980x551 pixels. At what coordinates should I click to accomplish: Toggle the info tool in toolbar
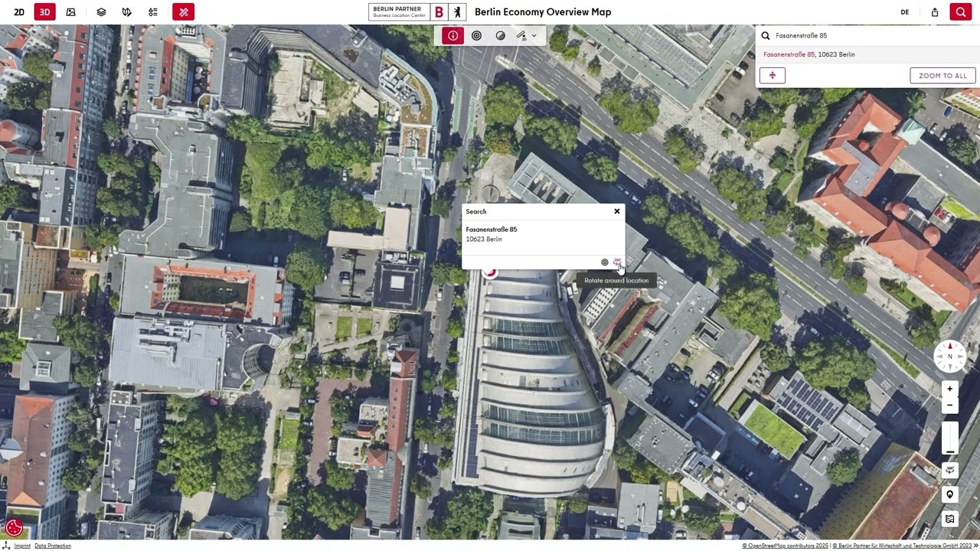click(x=452, y=35)
